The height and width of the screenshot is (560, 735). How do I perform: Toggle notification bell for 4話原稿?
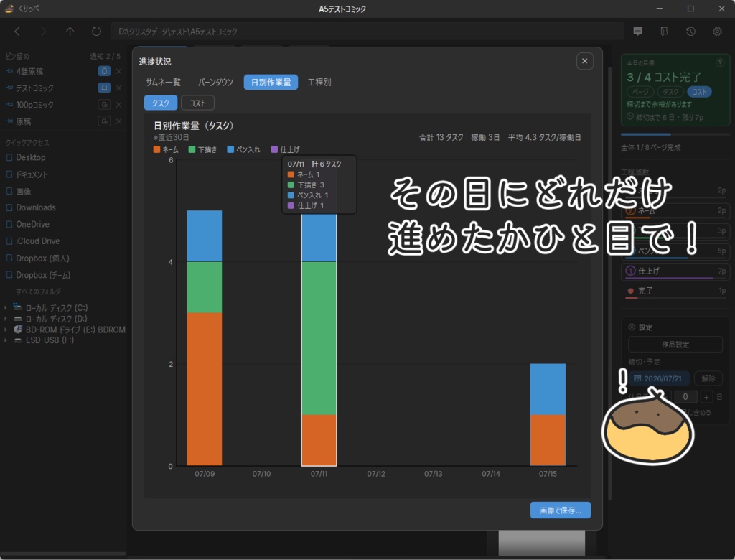[104, 71]
